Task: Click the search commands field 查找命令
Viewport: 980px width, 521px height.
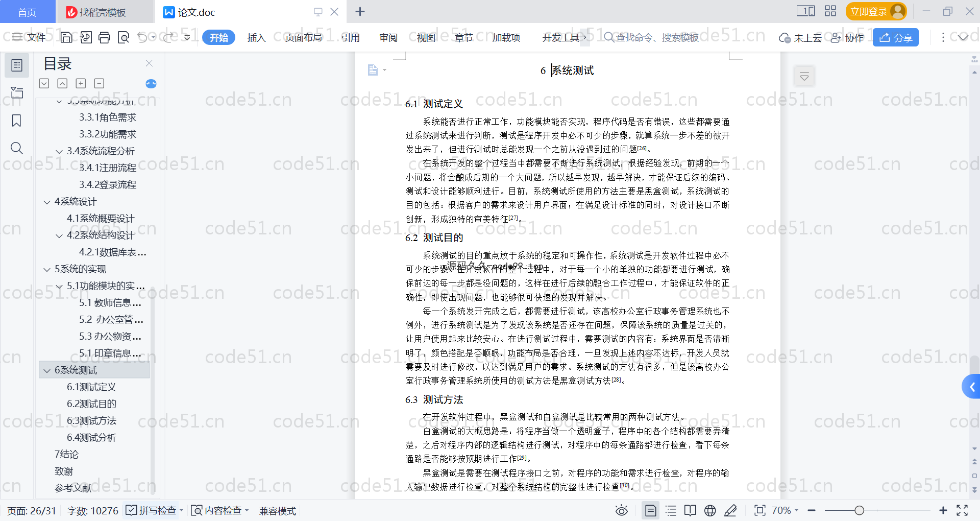Action: (x=651, y=37)
